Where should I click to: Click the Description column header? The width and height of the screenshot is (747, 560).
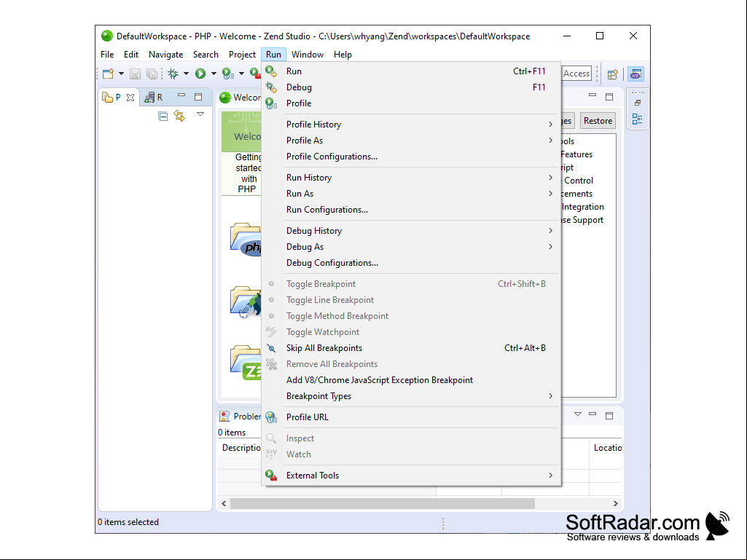coord(241,448)
